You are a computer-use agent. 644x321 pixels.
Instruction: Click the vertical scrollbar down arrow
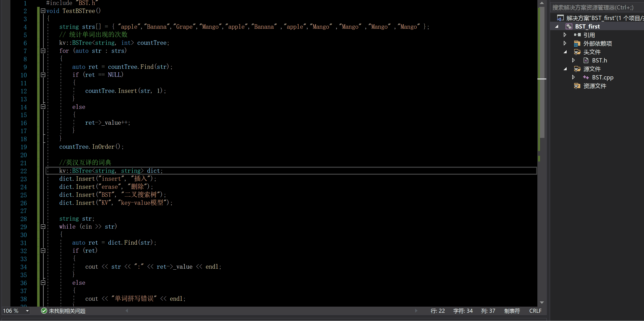tap(542, 302)
